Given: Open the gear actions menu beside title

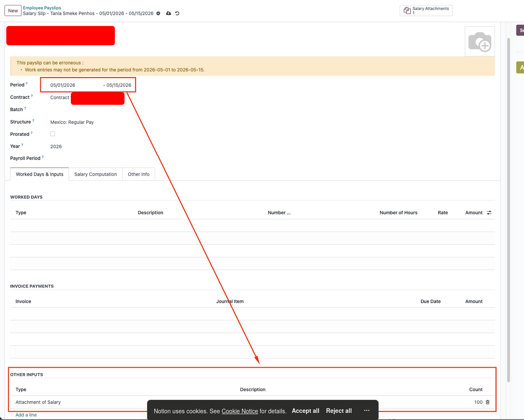Looking at the screenshot, I should pyautogui.click(x=158, y=13).
